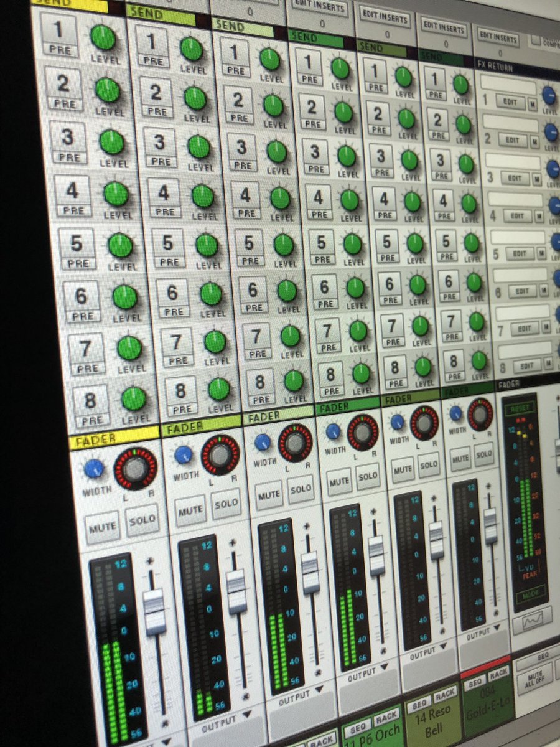Click the FX Return 3 name field
Screen dimensions: 560x747
[x=513, y=161]
